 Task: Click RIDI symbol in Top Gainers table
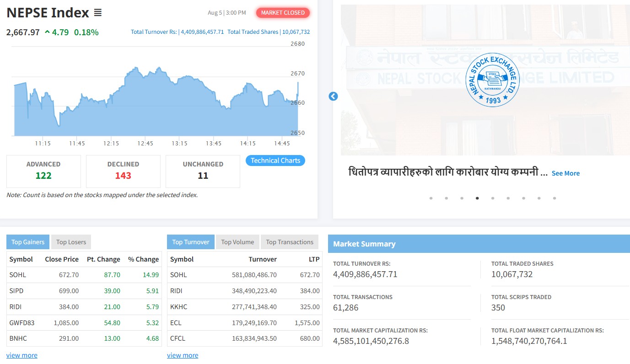(x=16, y=307)
